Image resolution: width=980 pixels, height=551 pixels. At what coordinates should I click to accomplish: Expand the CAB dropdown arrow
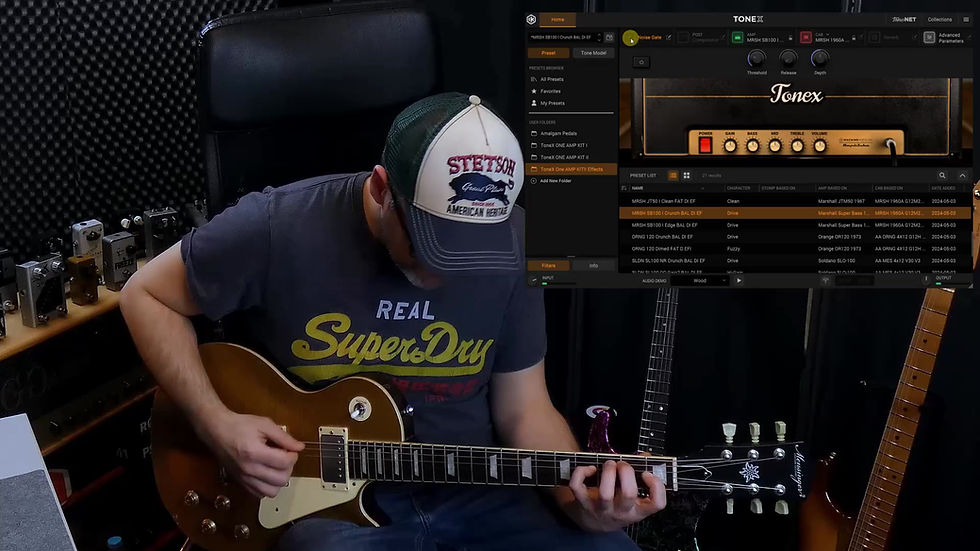(x=828, y=35)
